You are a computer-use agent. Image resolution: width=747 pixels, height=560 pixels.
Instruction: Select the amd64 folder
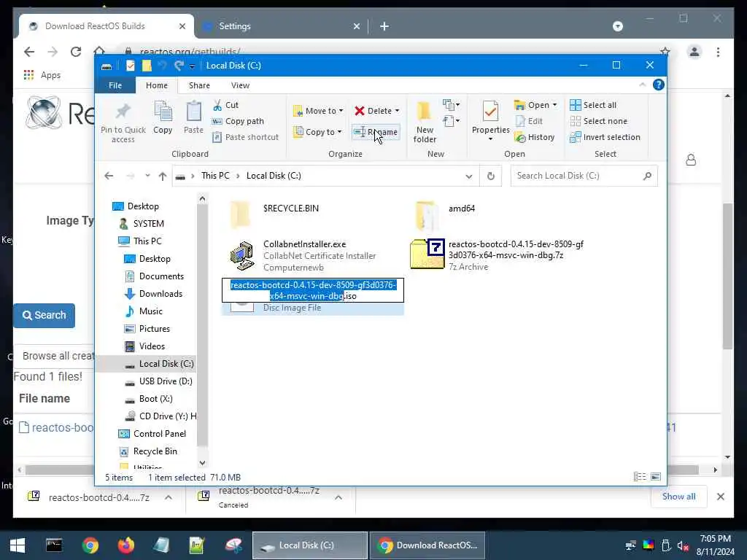tap(446, 214)
